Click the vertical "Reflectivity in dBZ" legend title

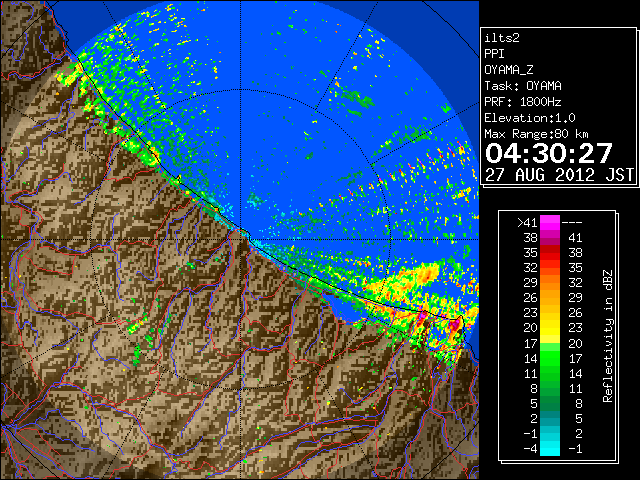coord(607,336)
